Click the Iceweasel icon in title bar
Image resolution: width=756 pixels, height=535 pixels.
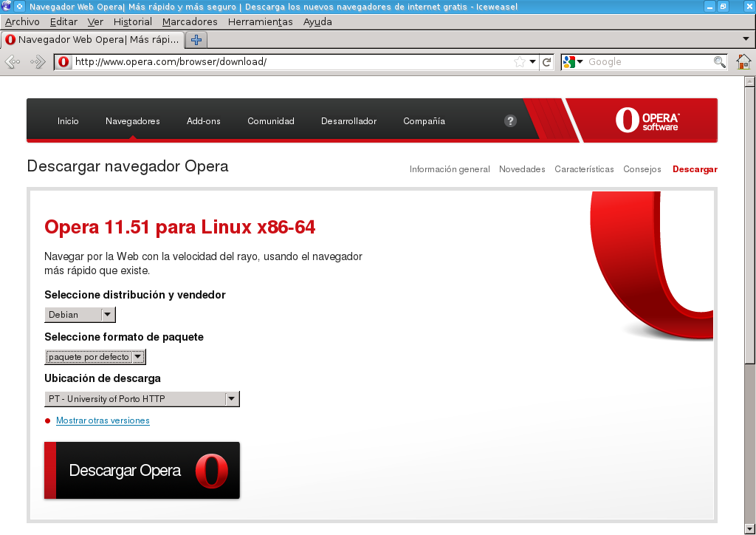pyautogui.click(x=6, y=6)
